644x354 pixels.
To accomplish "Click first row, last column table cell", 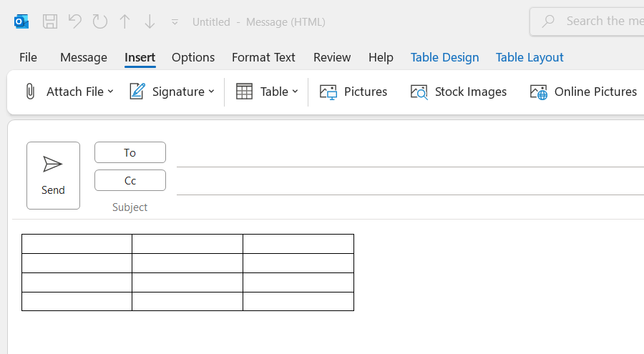I will tap(298, 244).
